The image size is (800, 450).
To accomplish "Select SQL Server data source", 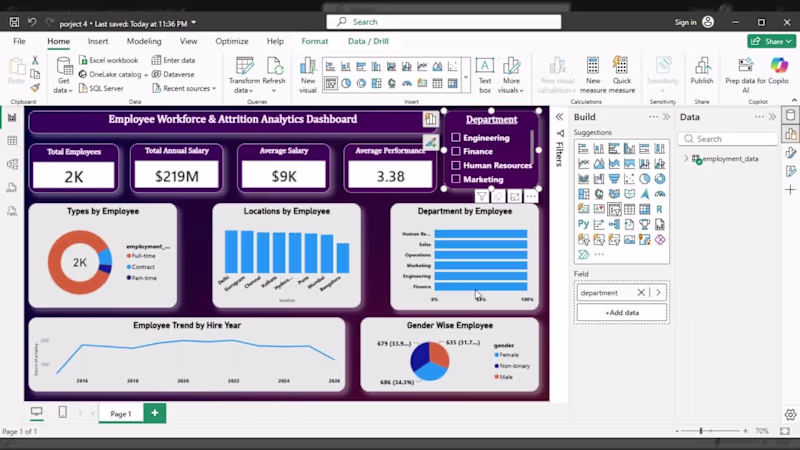I will point(102,88).
